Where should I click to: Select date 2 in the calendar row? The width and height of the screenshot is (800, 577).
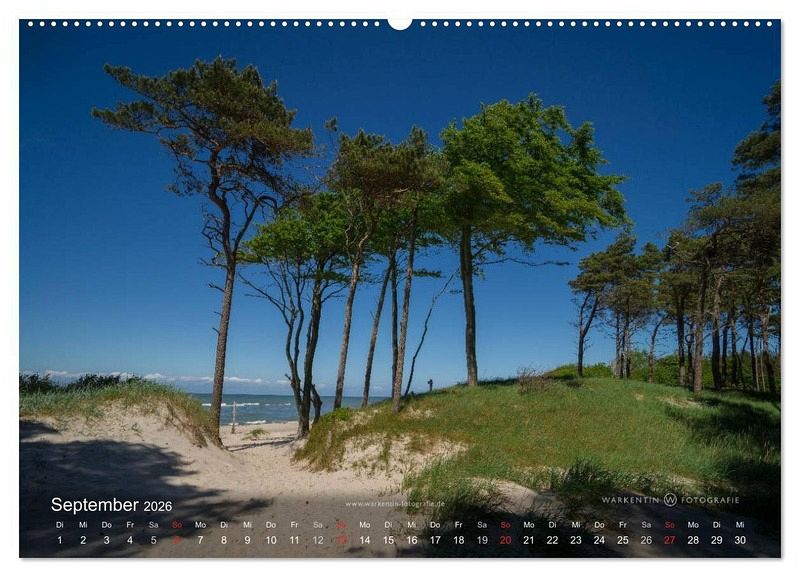click(83, 540)
